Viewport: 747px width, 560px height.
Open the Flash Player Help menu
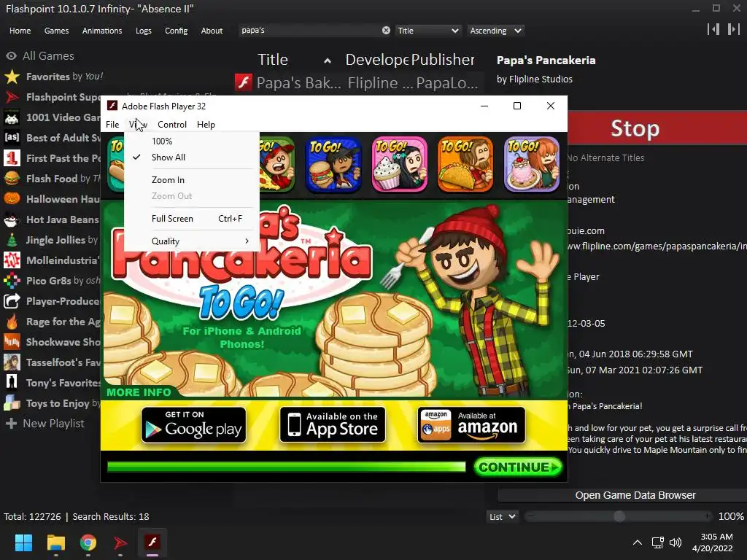click(206, 124)
